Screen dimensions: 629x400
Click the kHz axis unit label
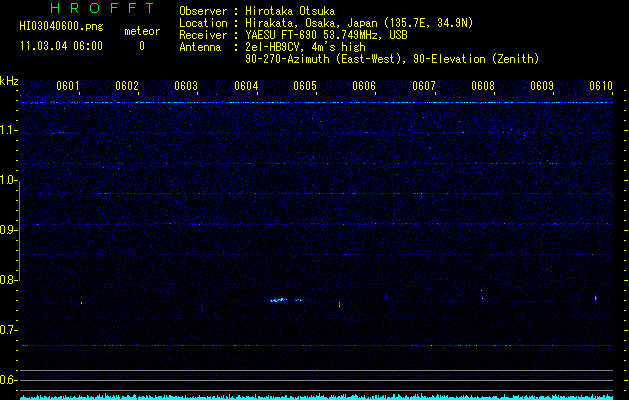pos(9,81)
